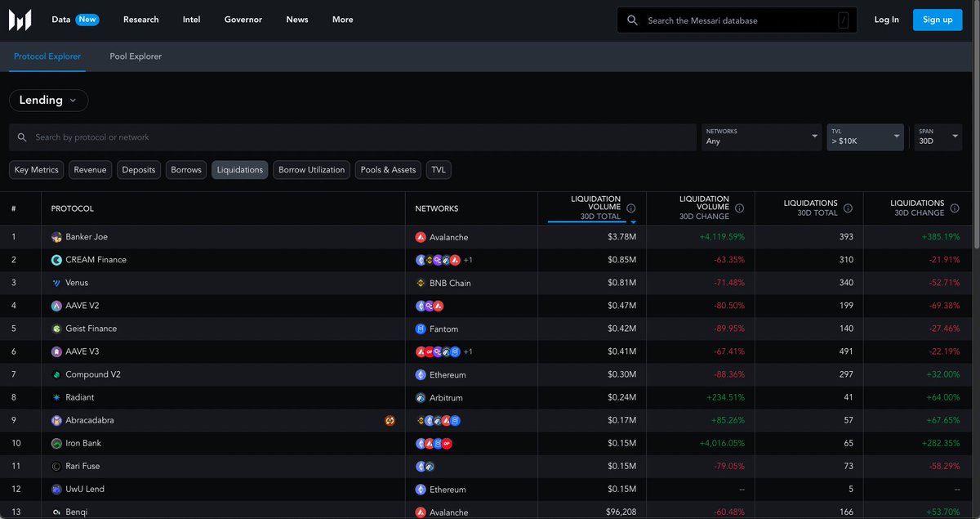Click the Iron Bank protocol icon

[56, 443]
